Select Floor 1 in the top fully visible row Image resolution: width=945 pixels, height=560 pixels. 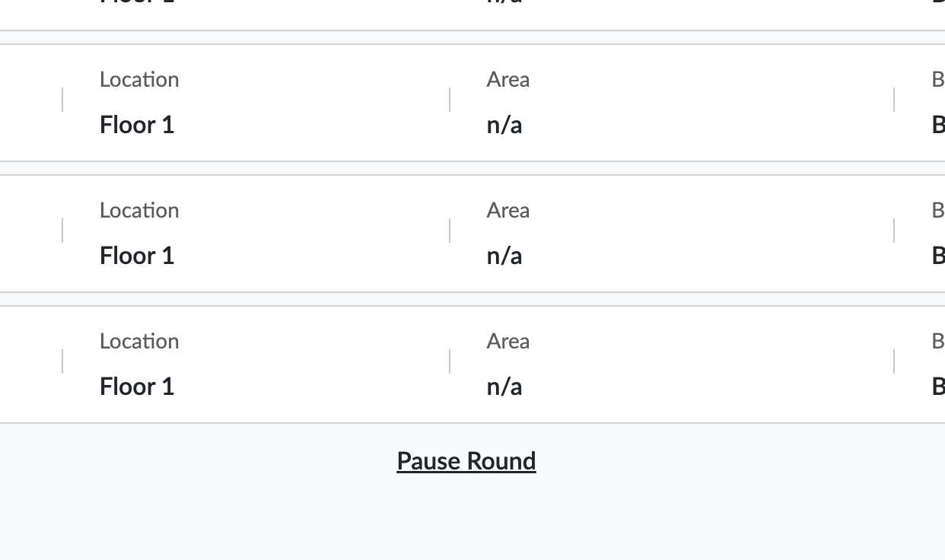tap(137, 125)
